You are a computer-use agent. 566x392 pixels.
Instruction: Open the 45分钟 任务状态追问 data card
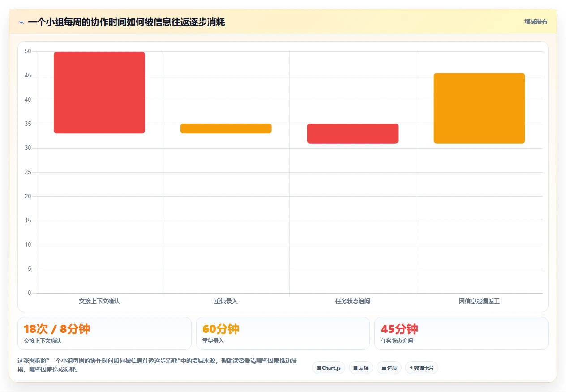click(x=461, y=333)
